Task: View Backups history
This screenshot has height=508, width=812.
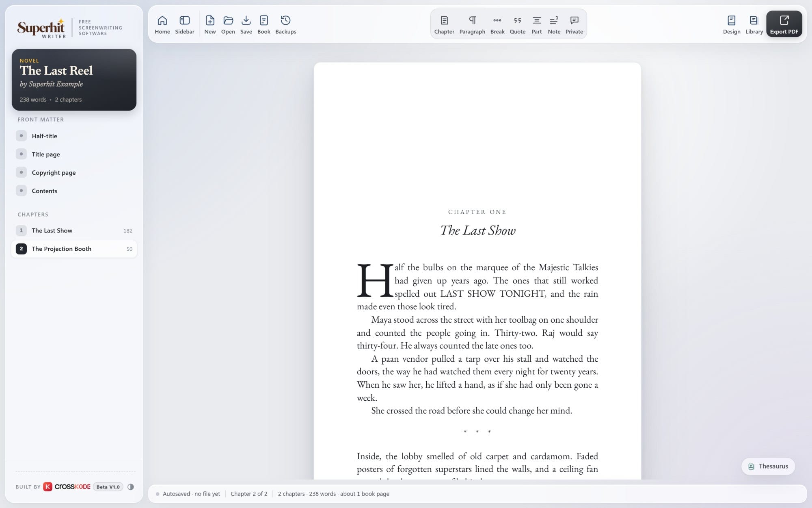Action: pyautogui.click(x=285, y=25)
